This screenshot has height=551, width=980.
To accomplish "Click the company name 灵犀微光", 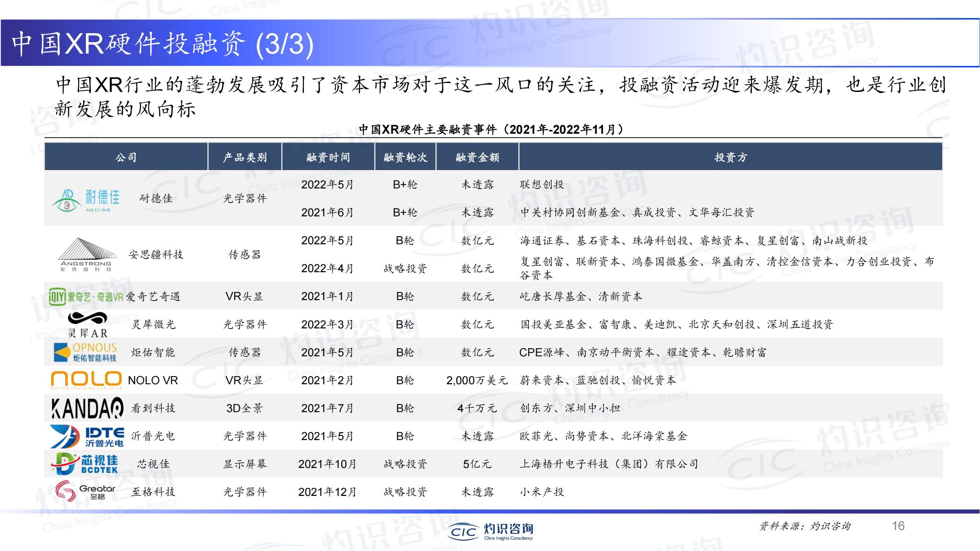I will [153, 324].
